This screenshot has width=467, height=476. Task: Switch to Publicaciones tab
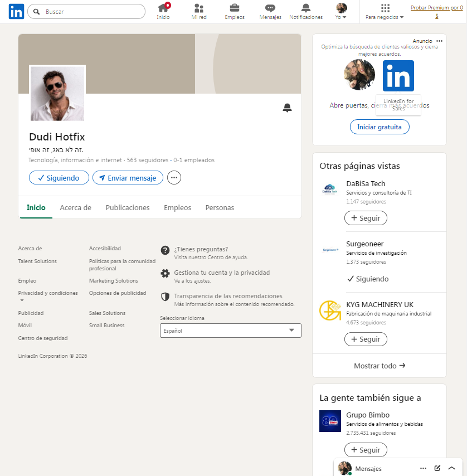(128, 208)
